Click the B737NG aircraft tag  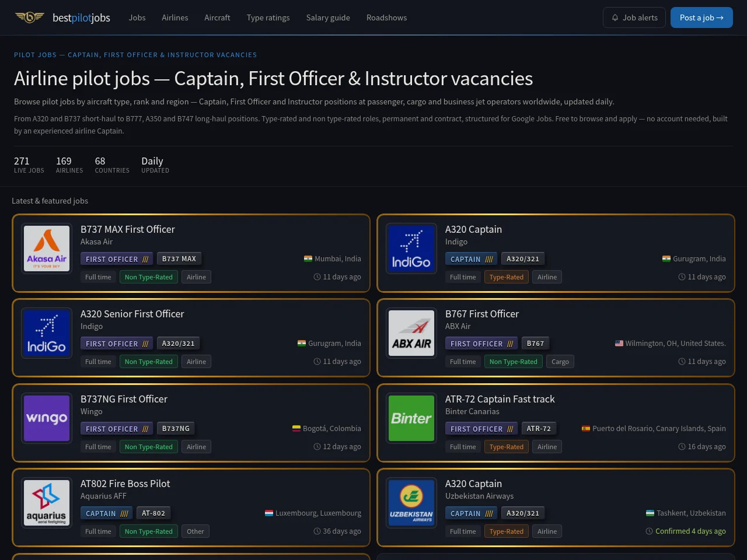176,428
